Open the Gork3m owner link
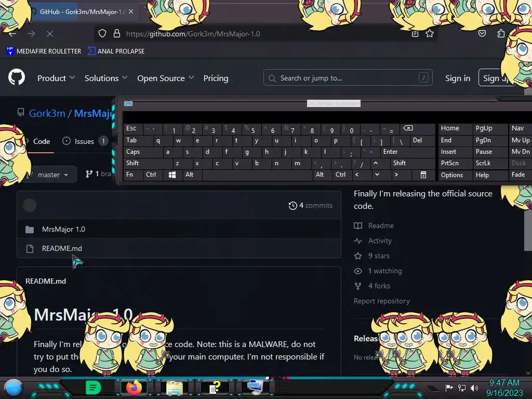This screenshot has width=532, height=399. pos(47,113)
